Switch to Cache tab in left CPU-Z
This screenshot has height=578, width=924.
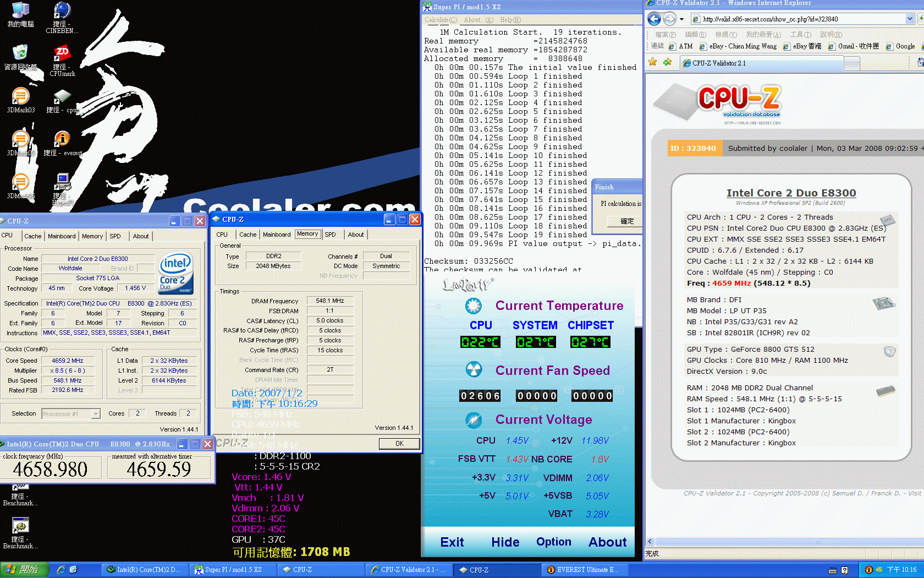[32, 236]
